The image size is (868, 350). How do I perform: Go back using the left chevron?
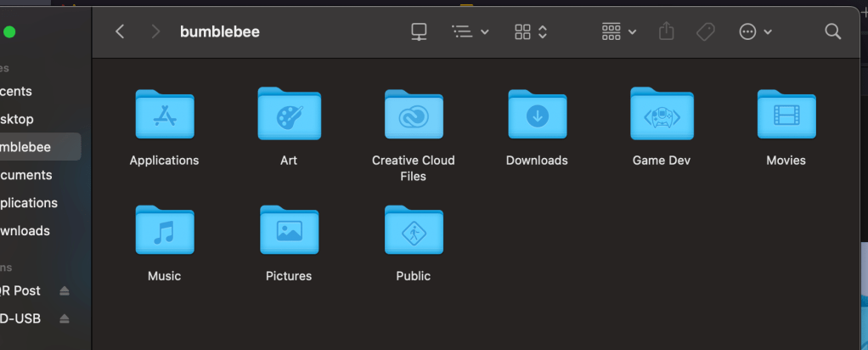(x=120, y=31)
